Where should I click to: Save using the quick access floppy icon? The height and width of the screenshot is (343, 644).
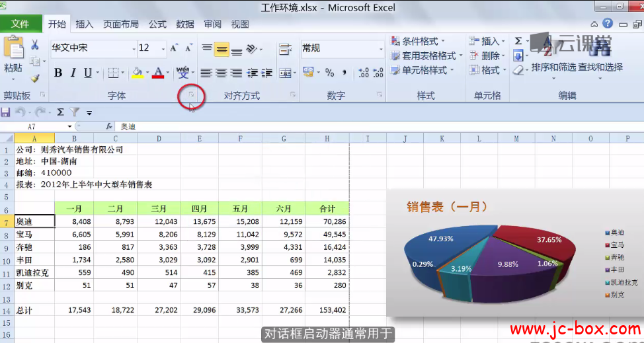pyautogui.click(x=6, y=112)
